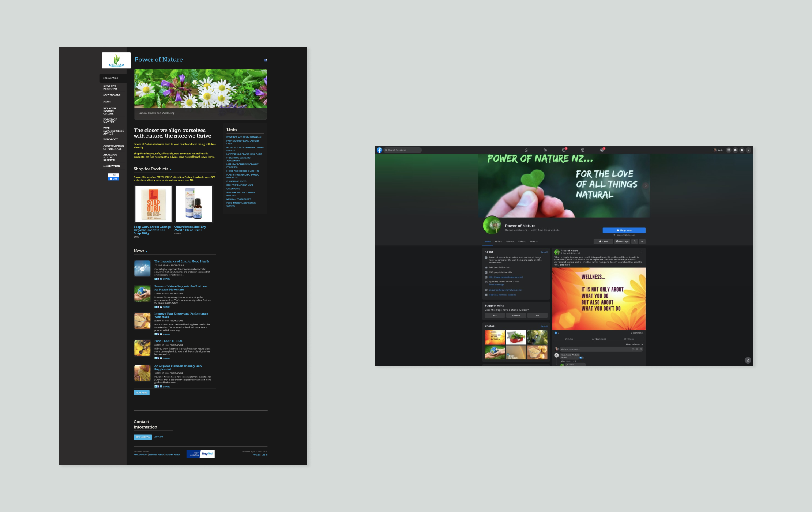Switch to the Photos tab

click(510, 241)
